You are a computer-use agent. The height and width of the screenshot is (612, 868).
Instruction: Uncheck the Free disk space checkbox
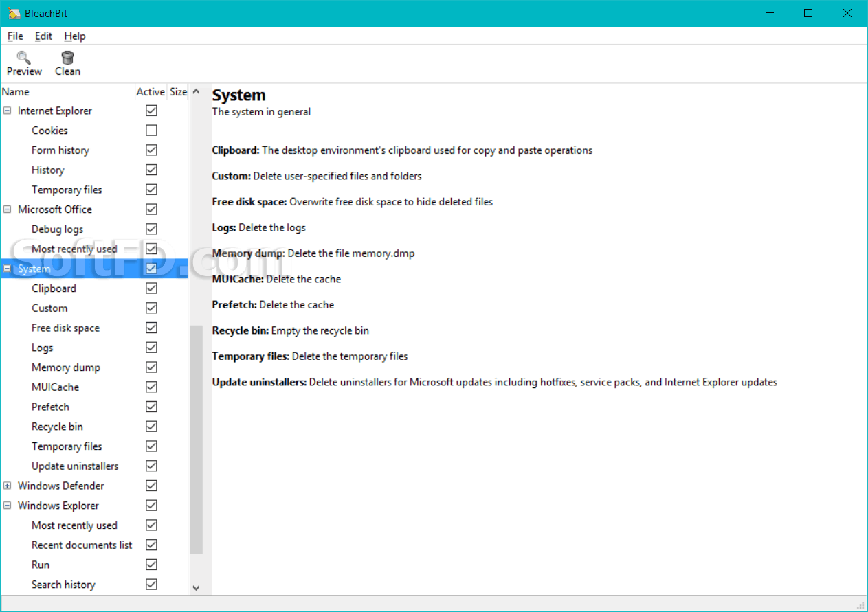[x=151, y=328]
